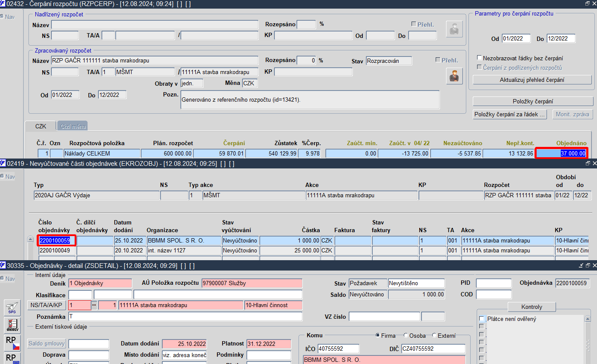Switch to the Cizí měna tab
The image size is (597, 364).
tap(72, 126)
